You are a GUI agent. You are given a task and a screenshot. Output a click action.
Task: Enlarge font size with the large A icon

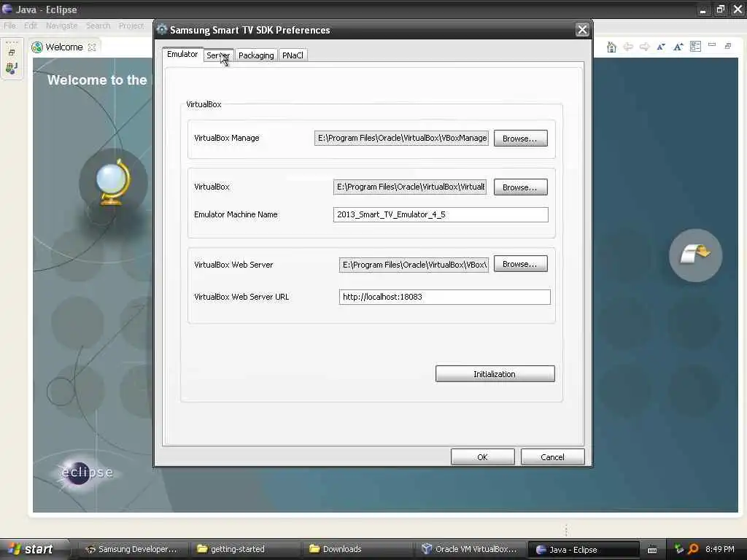point(678,47)
